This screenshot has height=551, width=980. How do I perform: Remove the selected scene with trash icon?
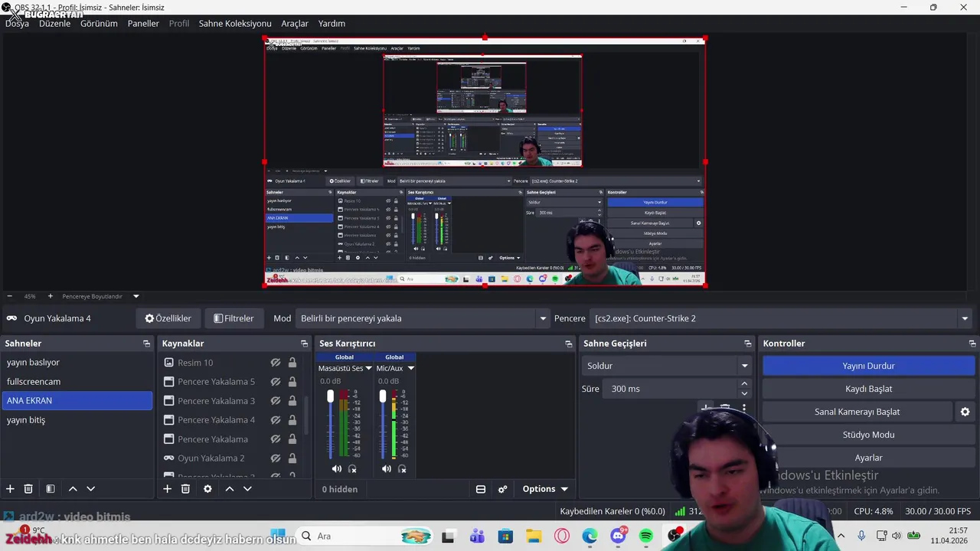click(28, 489)
